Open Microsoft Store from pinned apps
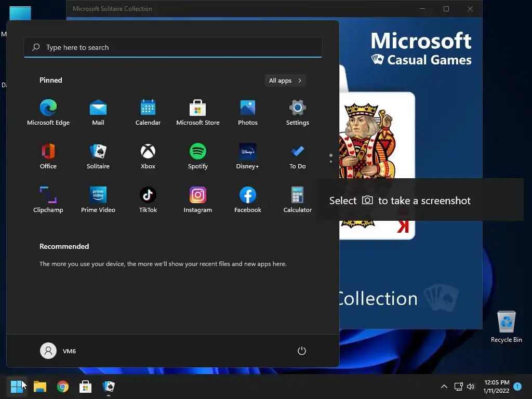Screen dimensions: 532x399 [x=198, y=112]
